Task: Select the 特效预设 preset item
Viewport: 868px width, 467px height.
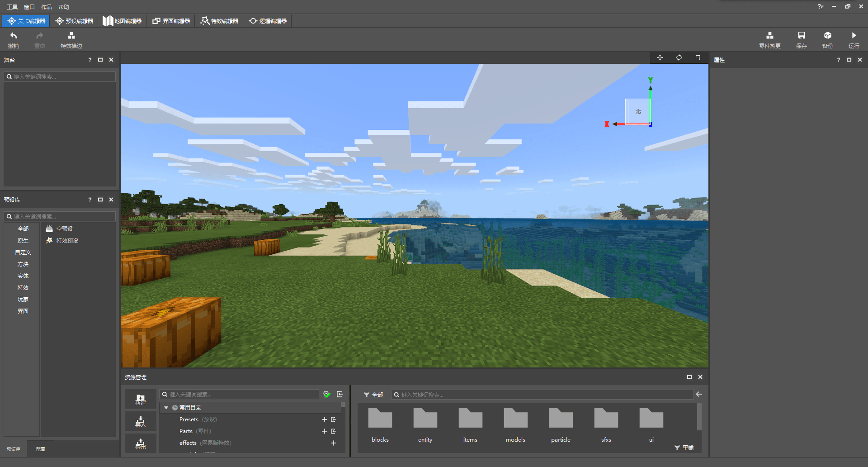Action: tap(62, 241)
